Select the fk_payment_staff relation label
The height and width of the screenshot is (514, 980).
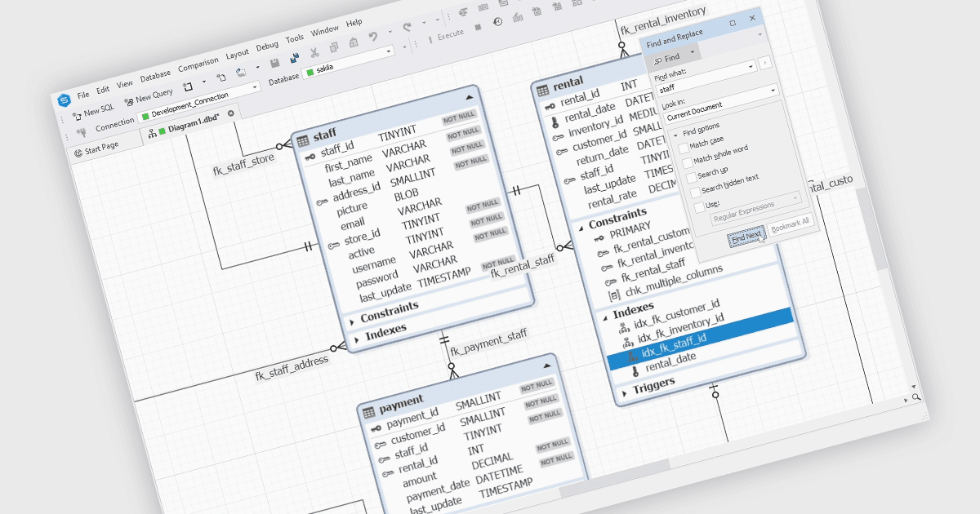[488, 343]
